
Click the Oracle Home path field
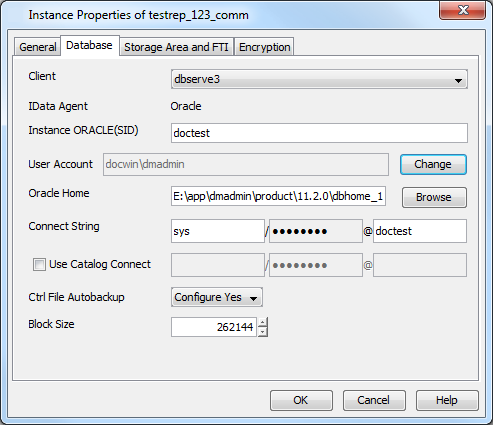[x=278, y=196]
